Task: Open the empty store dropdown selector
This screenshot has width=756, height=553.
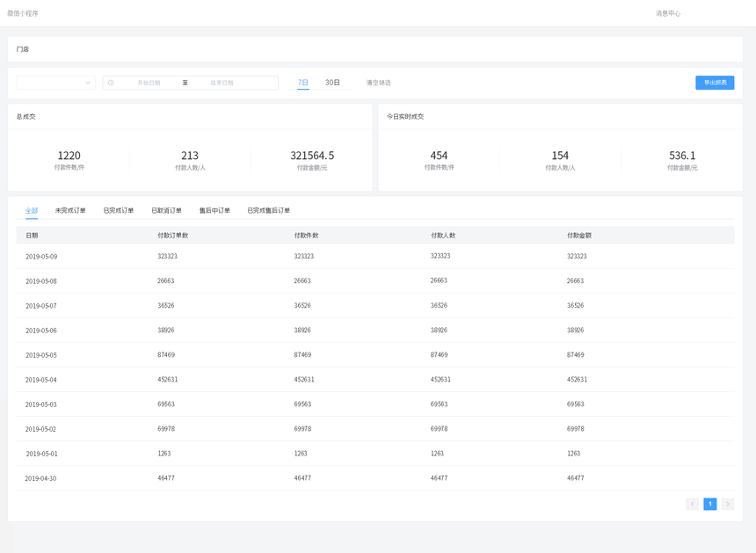Action: (55, 83)
